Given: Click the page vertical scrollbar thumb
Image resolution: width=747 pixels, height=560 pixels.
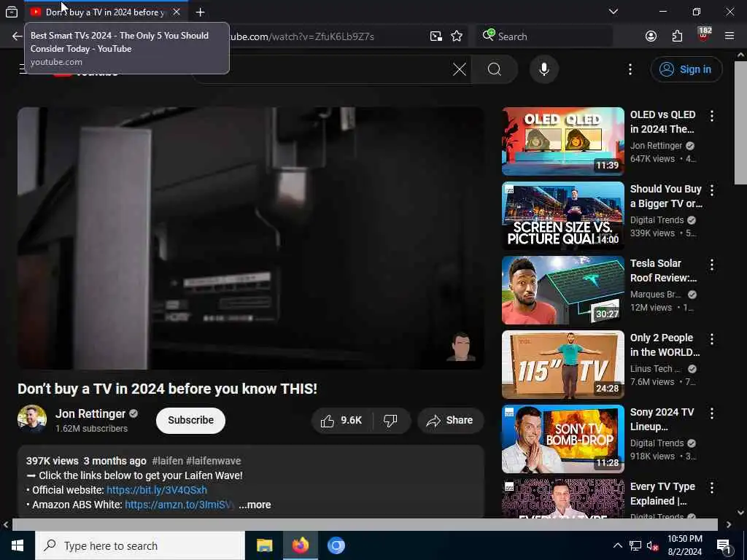Looking at the screenshot, I should click(x=740, y=122).
